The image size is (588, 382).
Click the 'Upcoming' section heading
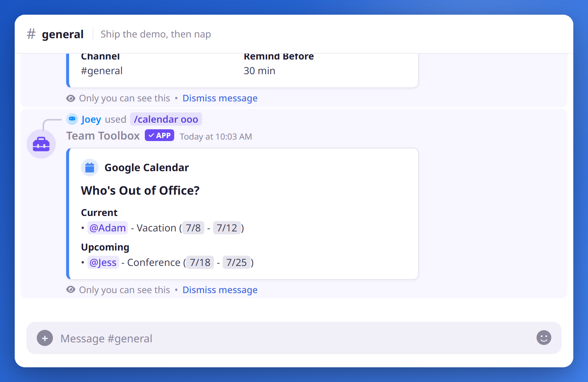pos(105,248)
